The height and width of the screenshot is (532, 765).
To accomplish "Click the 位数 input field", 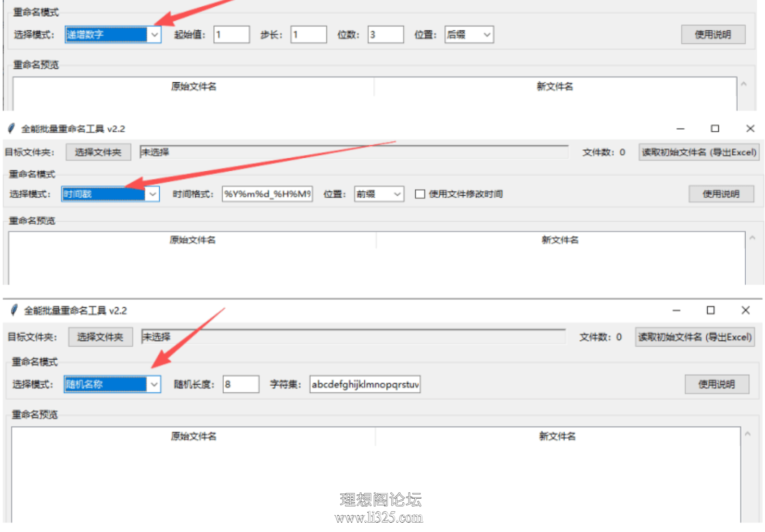I will [x=386, y=34].
